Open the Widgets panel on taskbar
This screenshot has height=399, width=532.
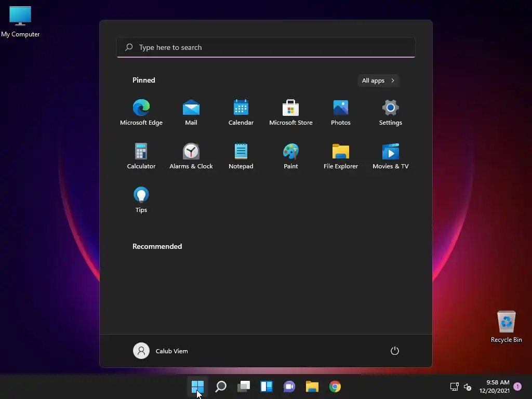(x=267, y=387)
